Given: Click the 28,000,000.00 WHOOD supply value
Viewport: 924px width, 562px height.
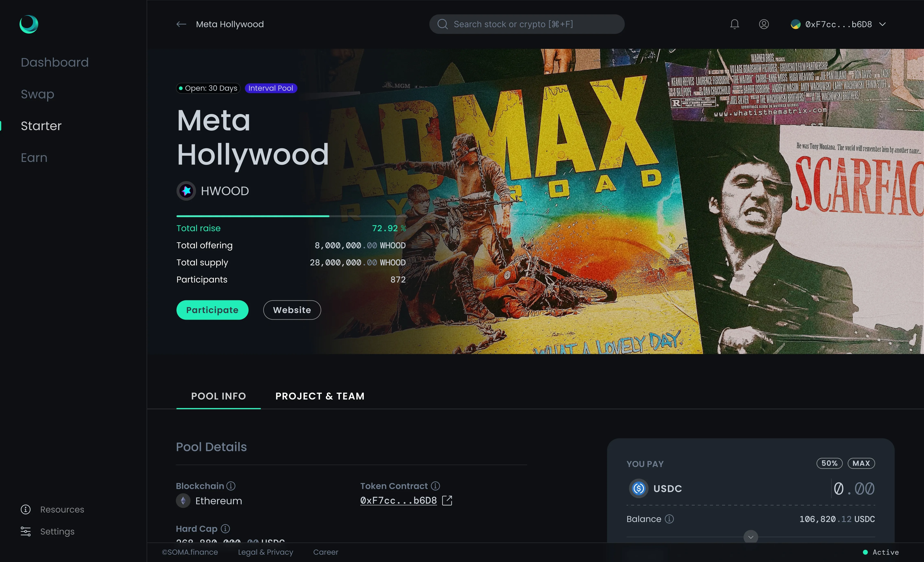Looking at the screenshot, I should (x=358, y=263).
